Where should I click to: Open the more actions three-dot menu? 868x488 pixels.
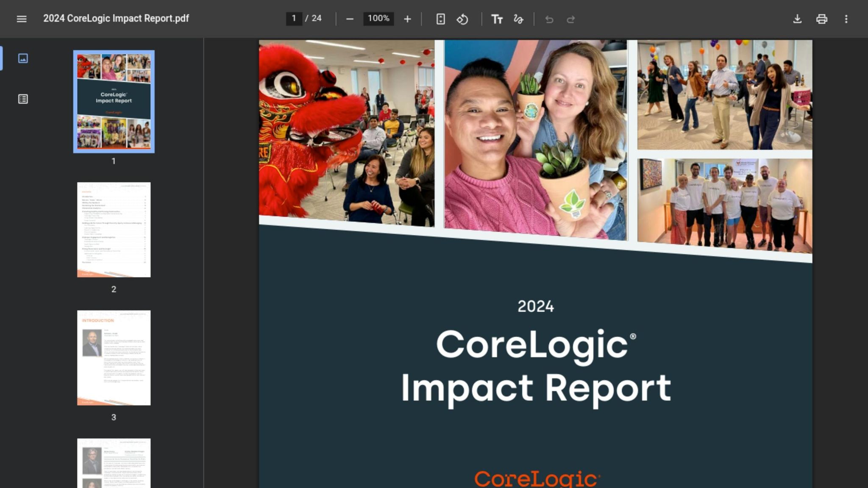point(846,19)
